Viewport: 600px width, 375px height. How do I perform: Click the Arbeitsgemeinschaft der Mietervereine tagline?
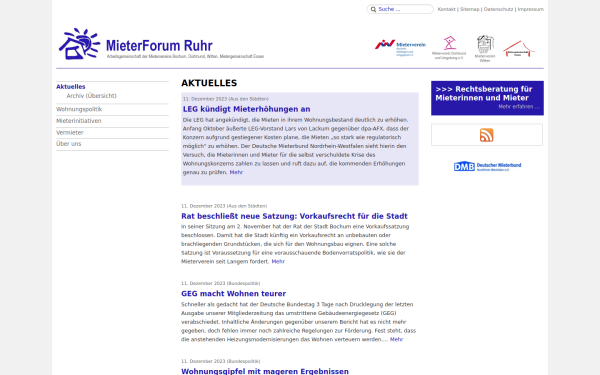click(185, 56)
